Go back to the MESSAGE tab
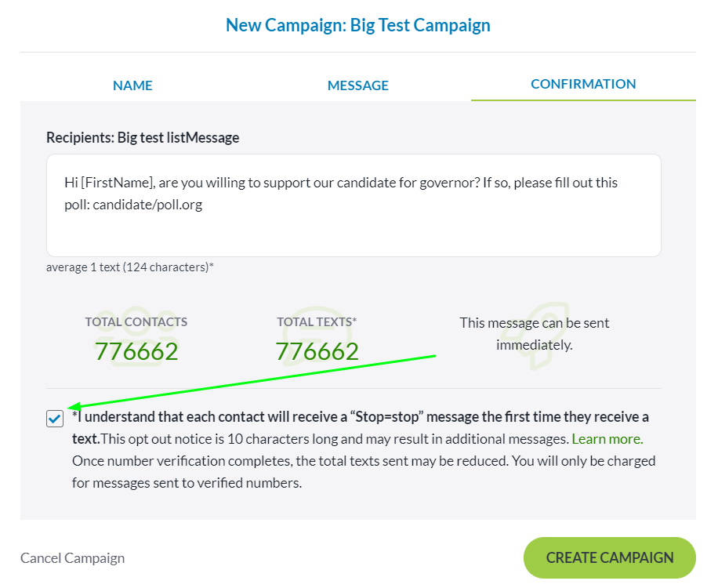This screenshot has width=718, height=588. (357, 85)
